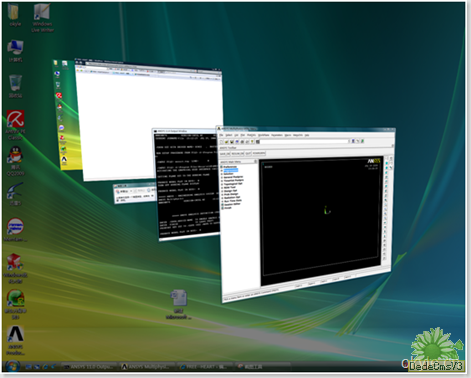Screen dimensions: 471x378
Task: Open the Computer icon on the desktop
Action: tap(15, 51)
